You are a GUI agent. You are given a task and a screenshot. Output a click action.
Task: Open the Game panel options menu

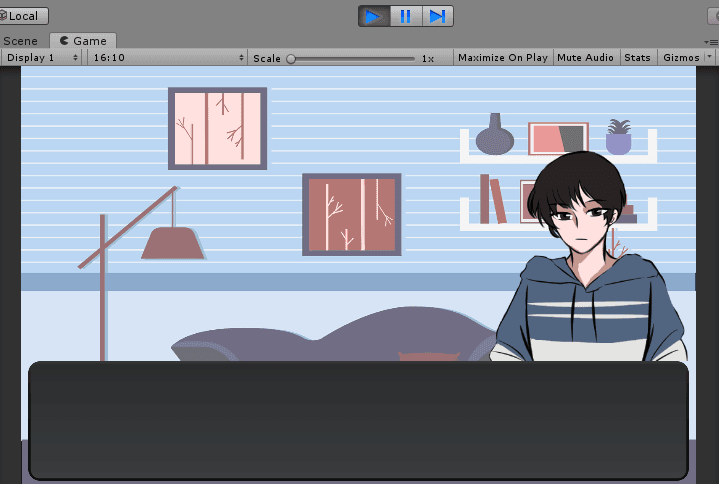[x=711, y=42]
